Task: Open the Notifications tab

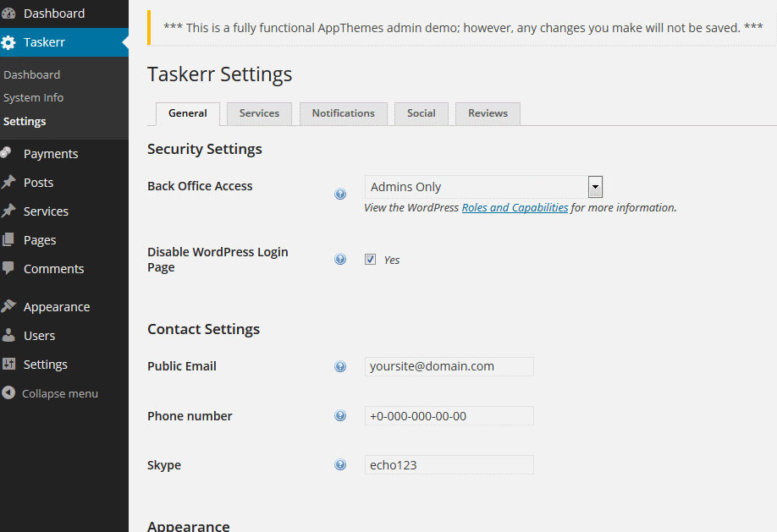Action: 344,113
